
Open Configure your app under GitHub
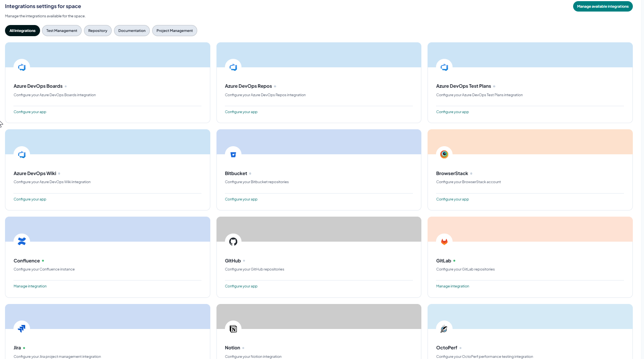pyautogui.click(x=241, y=286)
